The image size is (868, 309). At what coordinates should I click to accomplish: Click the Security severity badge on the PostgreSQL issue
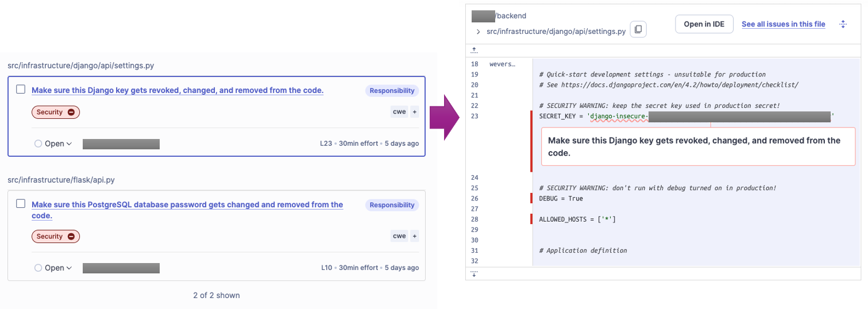coord(56,236)
